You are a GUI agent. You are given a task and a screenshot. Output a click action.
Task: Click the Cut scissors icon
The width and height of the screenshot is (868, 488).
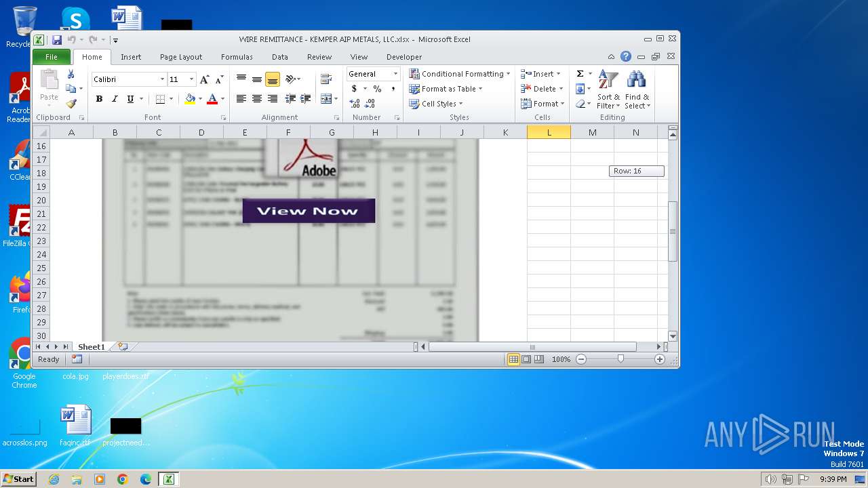tap(71, 74)
